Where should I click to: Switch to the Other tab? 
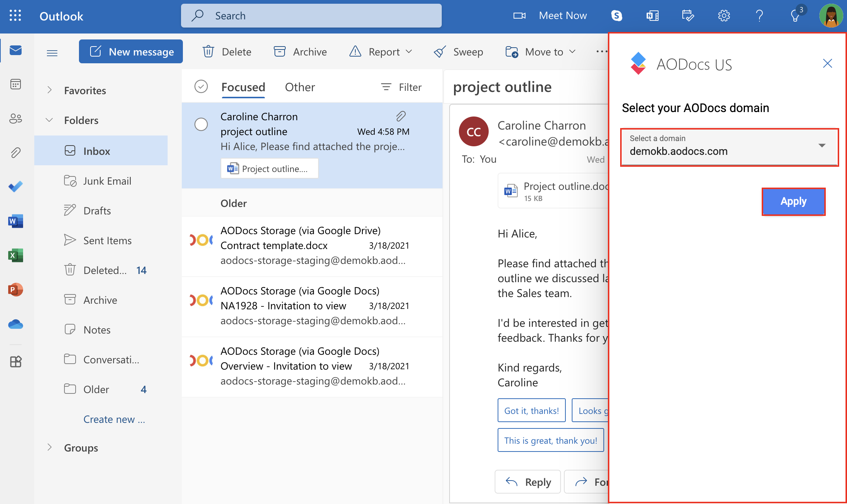(300, 87)
